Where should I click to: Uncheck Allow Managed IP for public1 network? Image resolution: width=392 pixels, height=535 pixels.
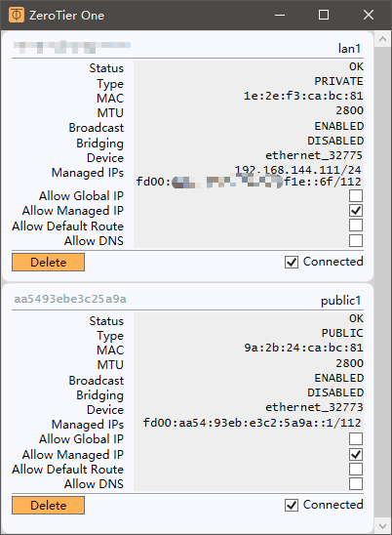pyautogui.click(x=356, y=454)
